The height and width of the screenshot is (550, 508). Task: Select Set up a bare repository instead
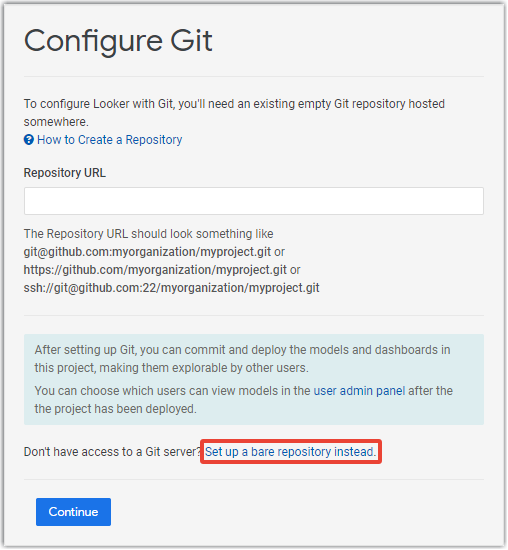tap(290, 452)
